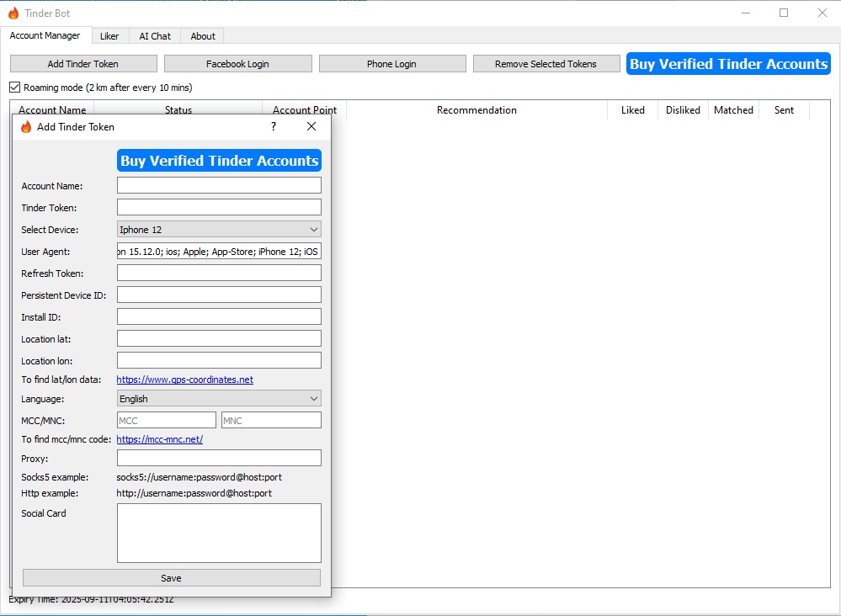This screenshot has width=841, height=616.
Task: Open the gps-coordinates.net link
Action: (x=184, y=380)
